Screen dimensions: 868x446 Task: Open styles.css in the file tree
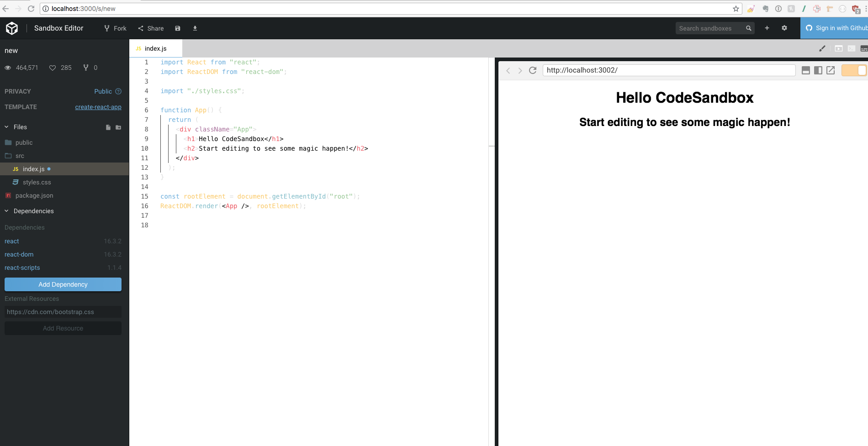tap(64, 182)
